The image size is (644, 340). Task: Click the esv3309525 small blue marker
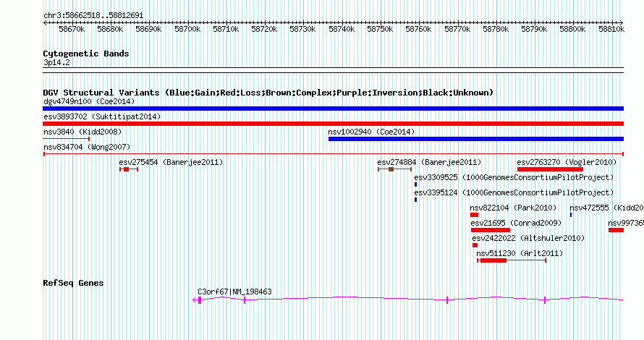tap(415, 184)
